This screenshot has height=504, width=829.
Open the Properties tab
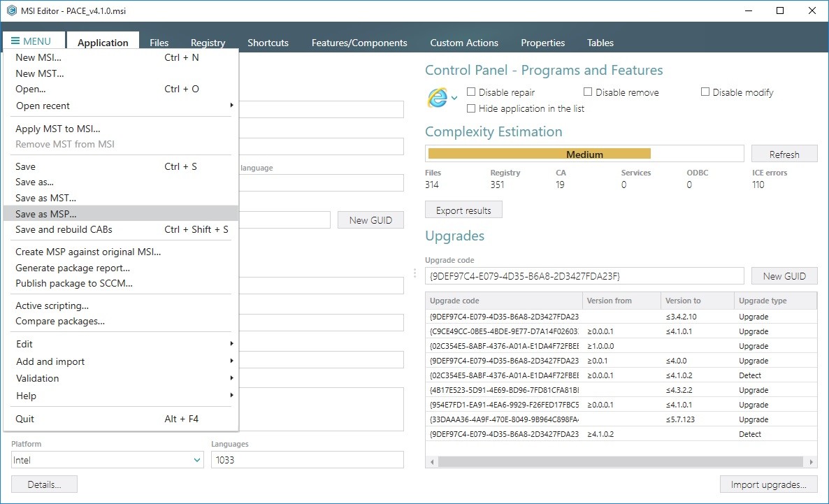pyautogui.click(x=543, y=43)
